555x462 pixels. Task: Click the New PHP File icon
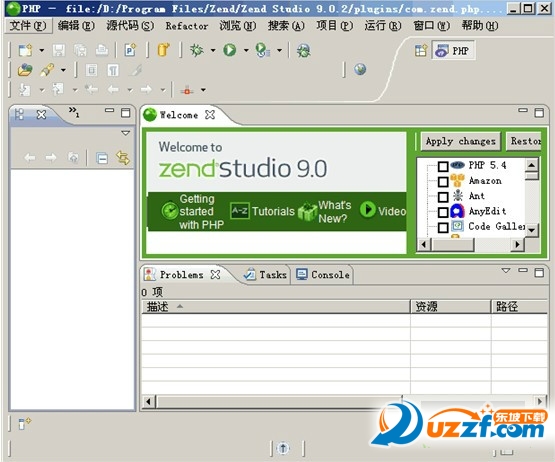coord(131,50)
